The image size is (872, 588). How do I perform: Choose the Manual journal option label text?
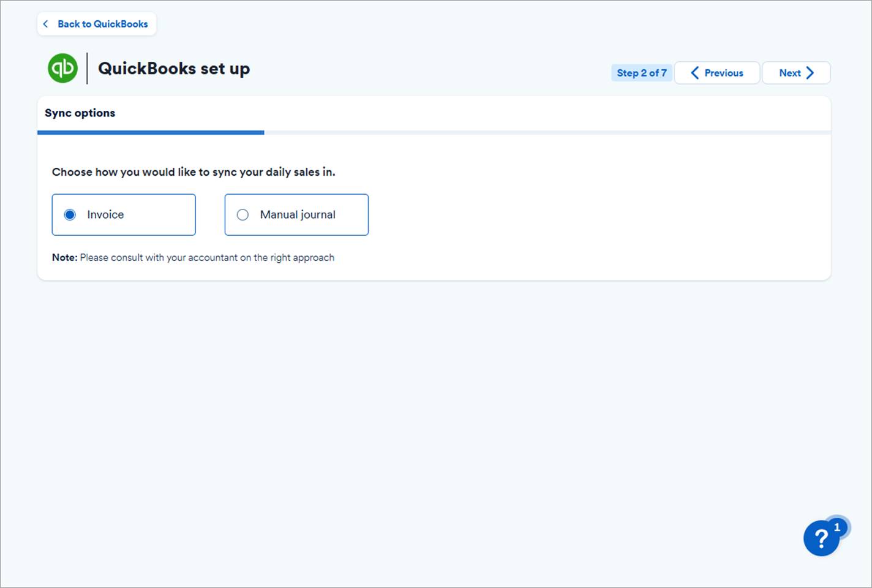tap(298, 215)
